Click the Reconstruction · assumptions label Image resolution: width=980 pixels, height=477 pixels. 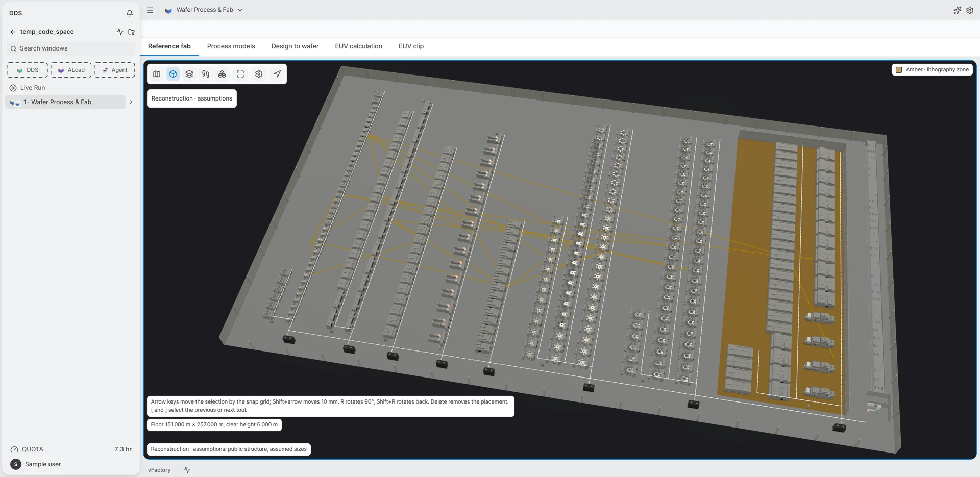coord(192,98)
